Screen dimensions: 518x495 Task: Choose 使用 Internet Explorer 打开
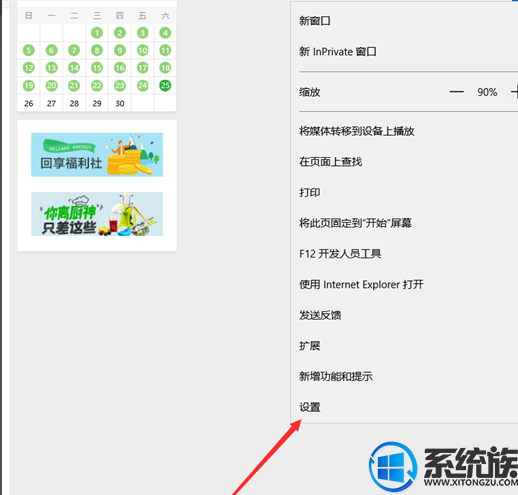[x=404, y=285]
